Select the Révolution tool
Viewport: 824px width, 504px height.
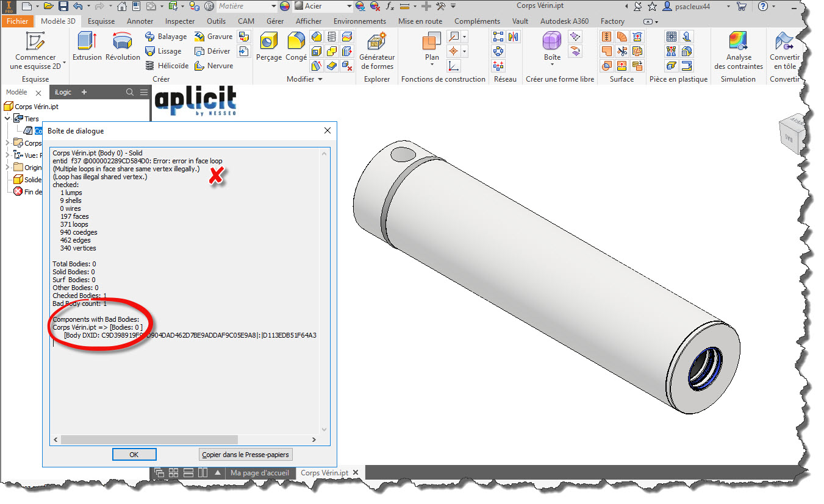(123, 47)
